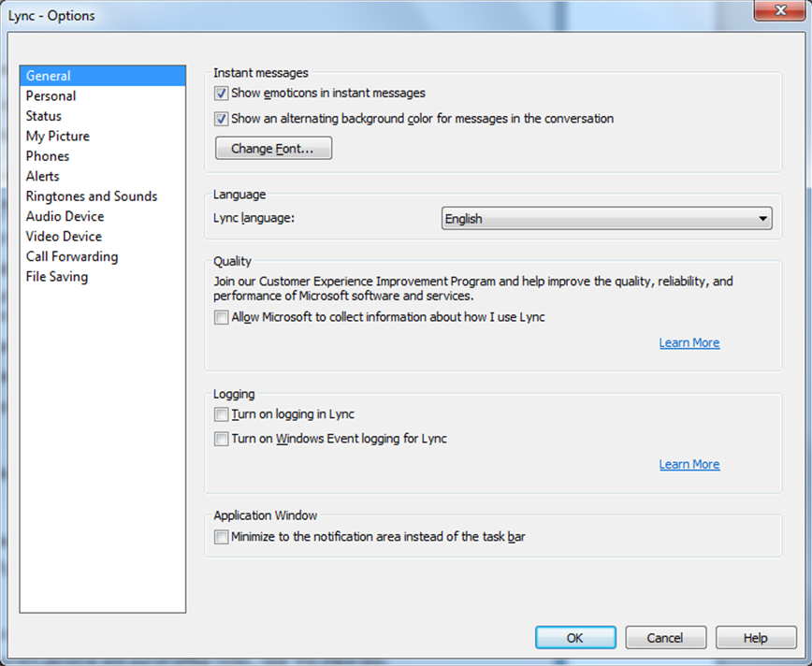The image size is (812, 666).
Task: Enable Microsoft data collection for Lync
Action: click(222, 317)
